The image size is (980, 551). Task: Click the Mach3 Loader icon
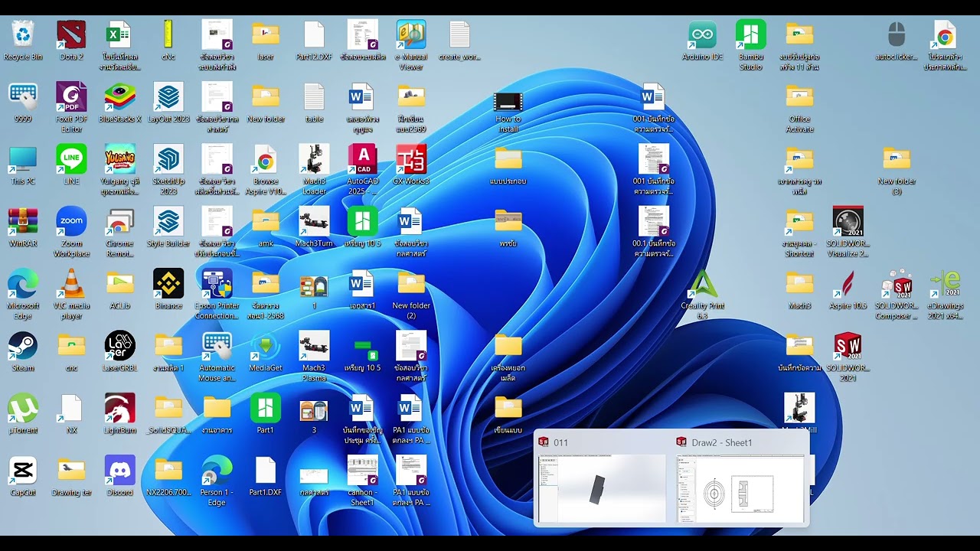(314, 170)
